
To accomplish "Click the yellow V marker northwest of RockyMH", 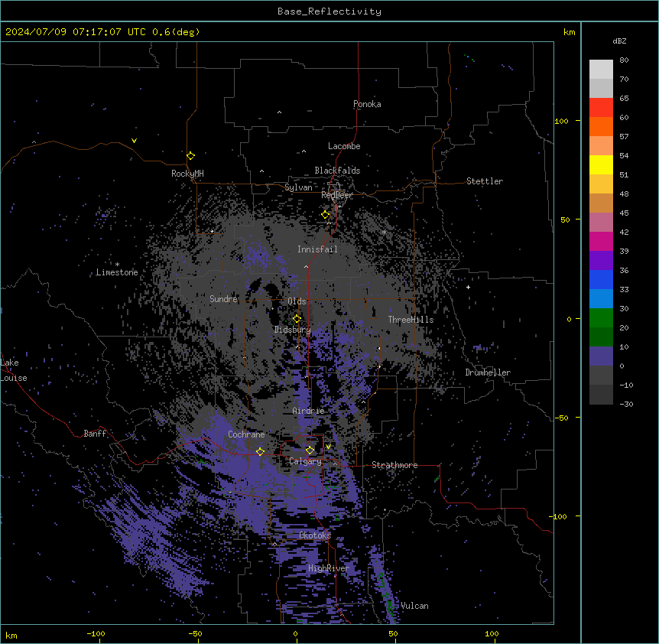I will tap(134, 141).
